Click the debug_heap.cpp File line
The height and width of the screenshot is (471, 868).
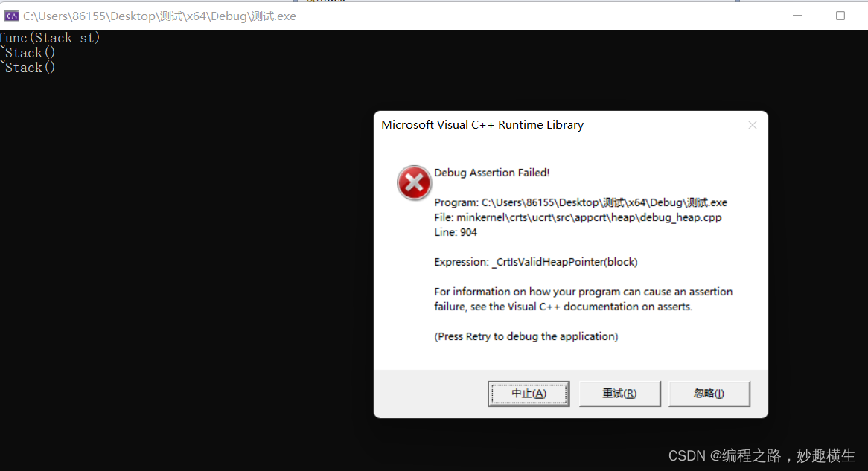pyautogui.click(x=578, y=217)
